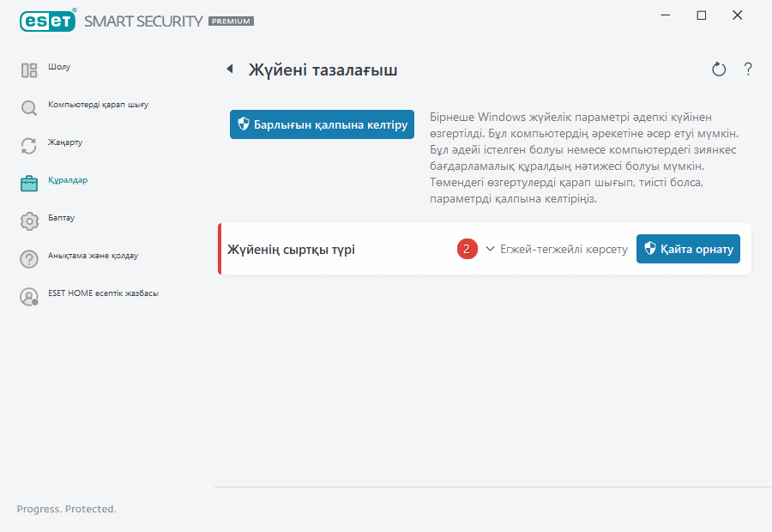Select the Құралдар toolbox icon

(x=28, y=182)
